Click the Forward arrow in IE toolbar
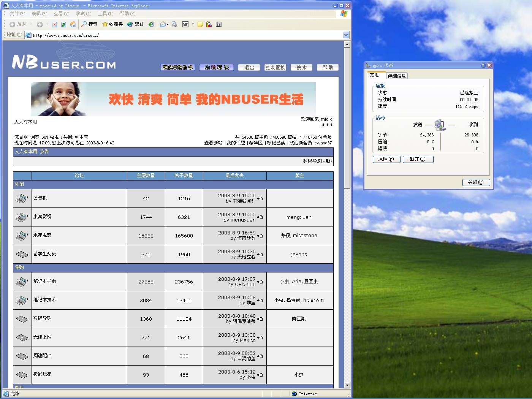 (x=40, y=24)
